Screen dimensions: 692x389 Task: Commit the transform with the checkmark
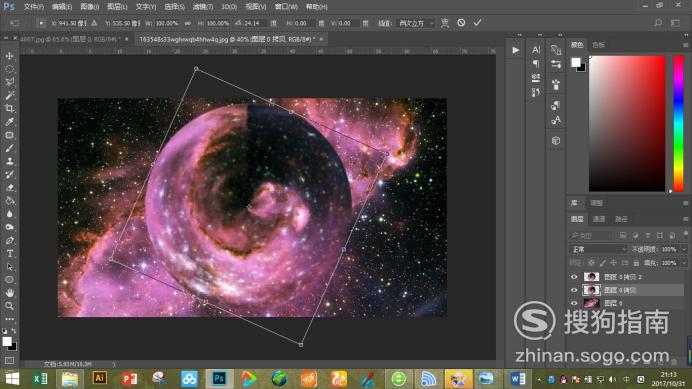[x=477, y=23]
